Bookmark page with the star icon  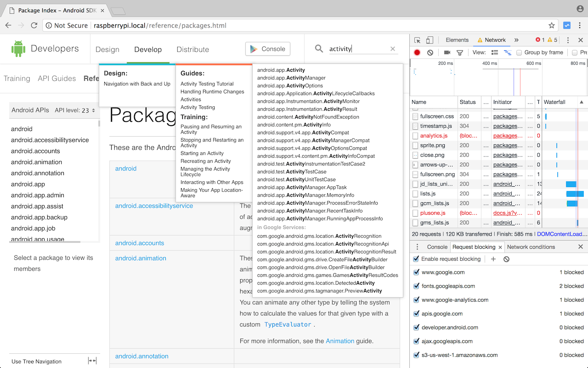[552, 25]
